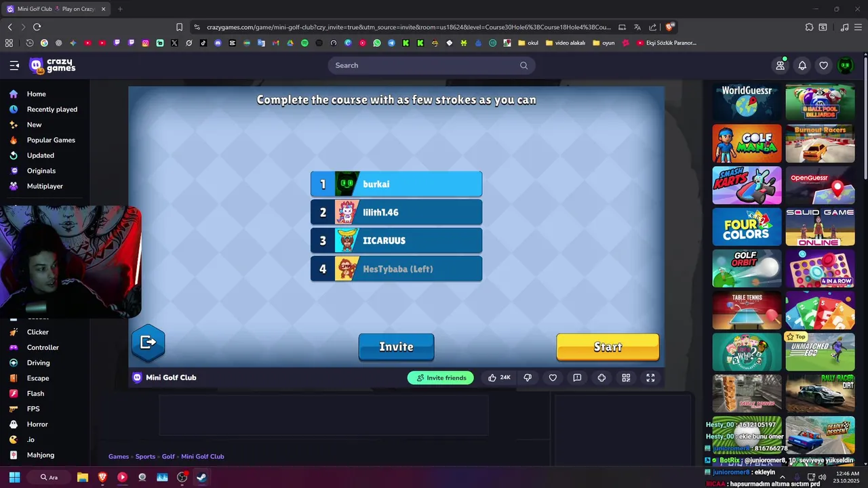Add Mini Golf Club to favorites
The width and height of the screenshot is (868, 488).
point(553,378)
